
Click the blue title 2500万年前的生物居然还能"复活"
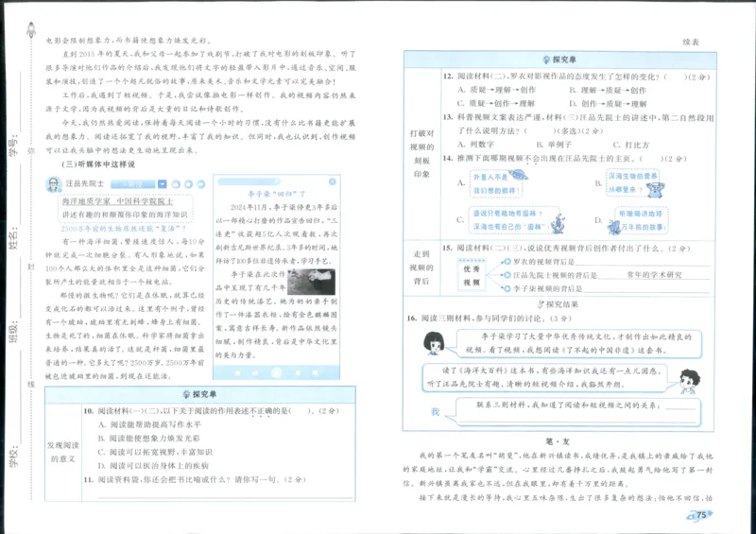(x=123, y=229)
